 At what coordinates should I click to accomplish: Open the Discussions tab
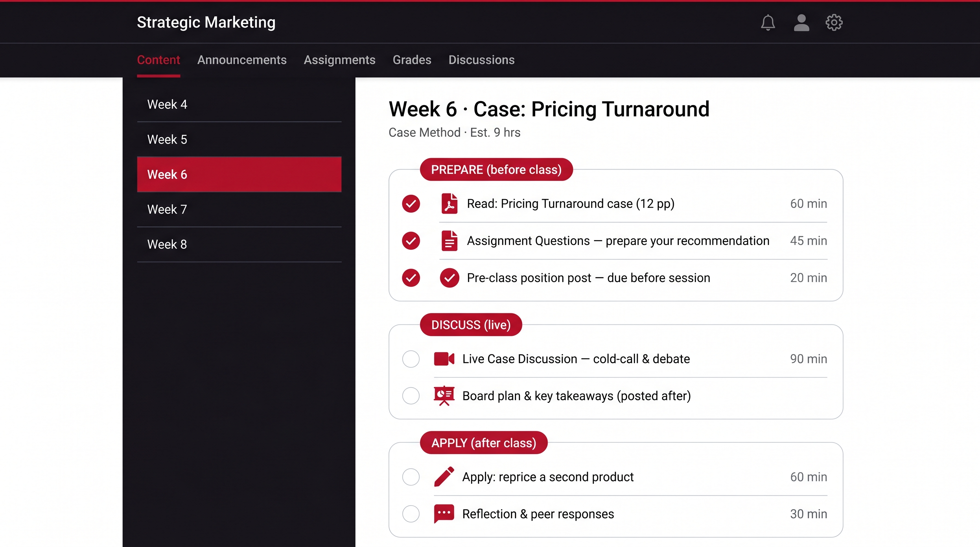click(481, 60)
